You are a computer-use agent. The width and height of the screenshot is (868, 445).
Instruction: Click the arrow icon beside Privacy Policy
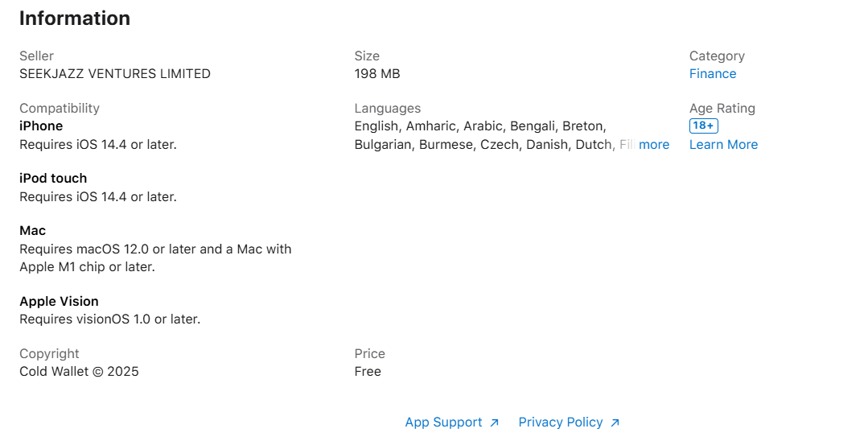[x=615, y=422]
